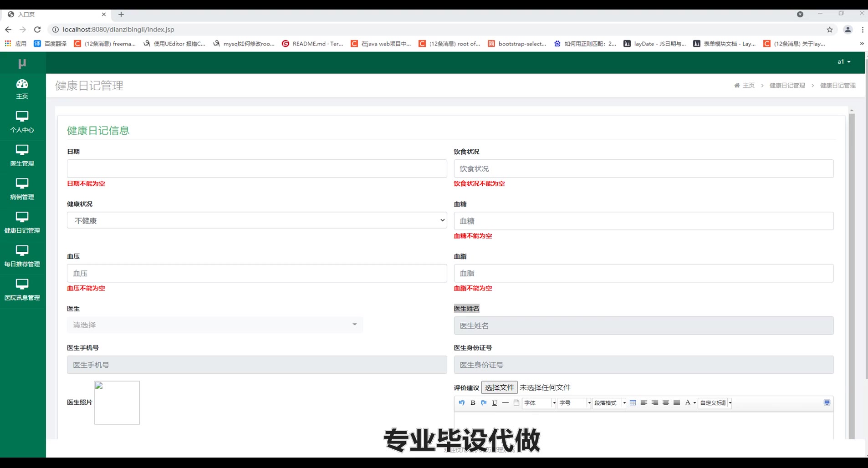This screenshot has height=468, width=868.
Task: Toggle underline in the editor toolbar
Action: (x=495, y=403)
